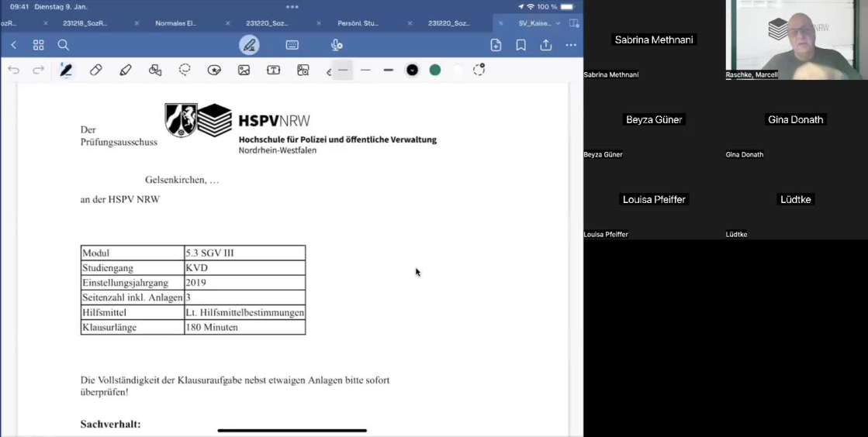The height and width of the screenshot is (437, 868).
Task: Select the eraser tool
Action: 95,71
